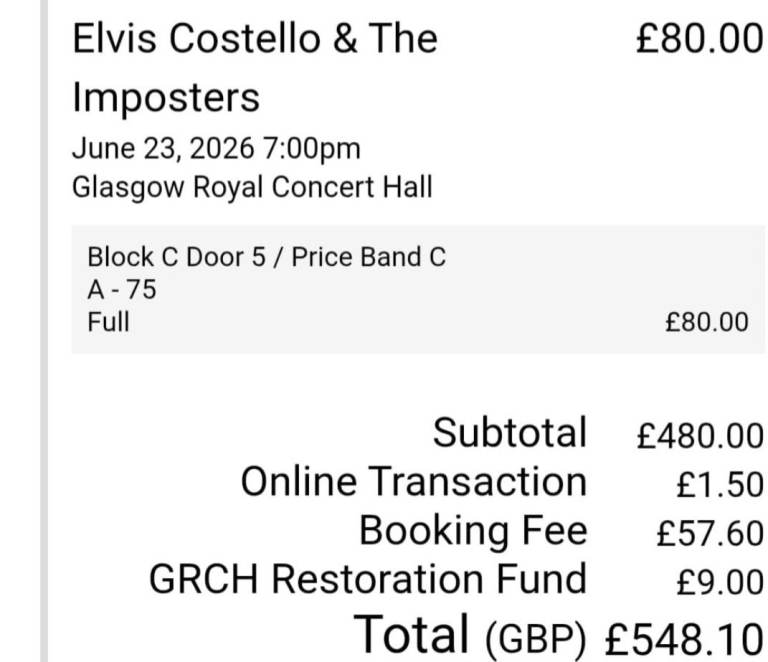
Task: Click the Booking Fee label
Action: coord(473,530)
